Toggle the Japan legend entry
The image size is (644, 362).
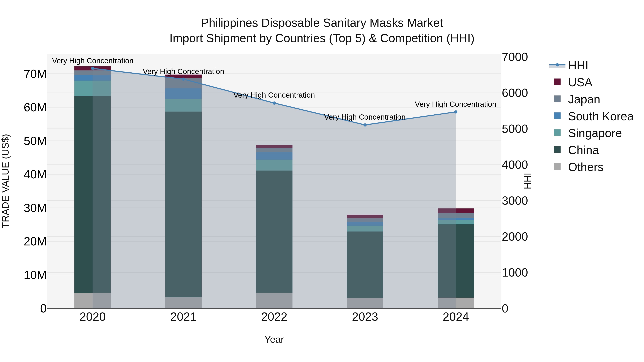(577, 99)
